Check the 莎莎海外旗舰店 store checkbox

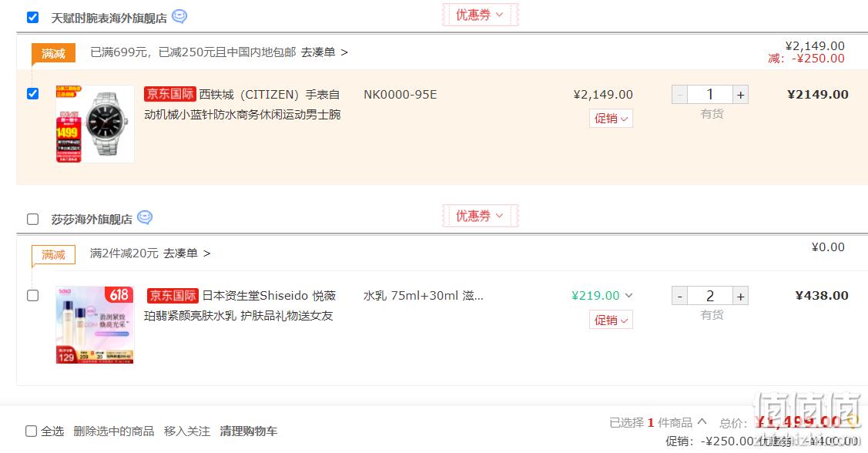(x=32, y=220)
